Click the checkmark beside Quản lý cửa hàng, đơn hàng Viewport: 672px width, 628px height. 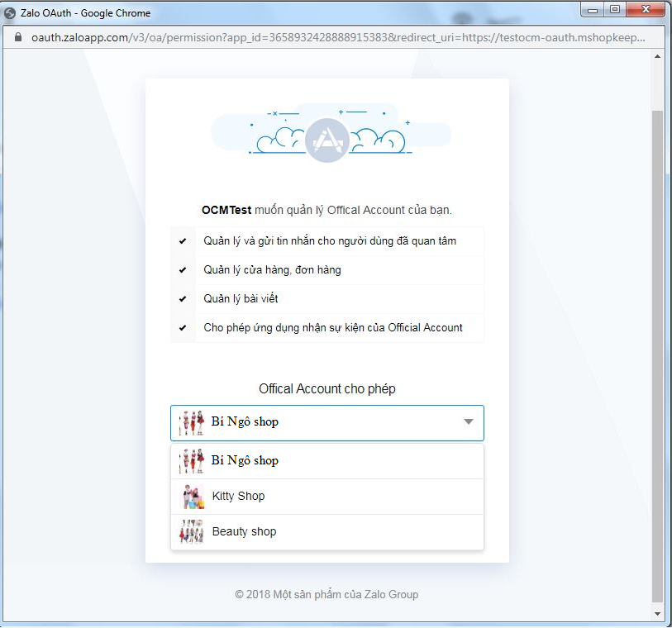point(183,270)
